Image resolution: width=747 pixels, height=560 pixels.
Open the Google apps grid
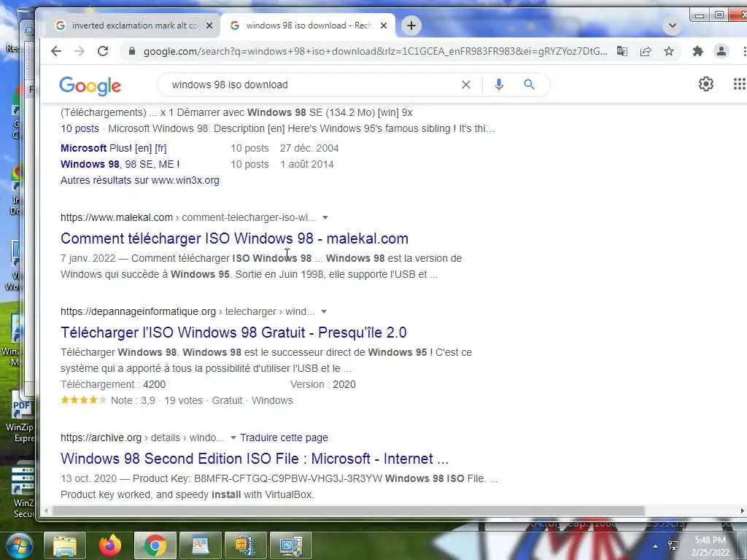(x=739, y=85)
